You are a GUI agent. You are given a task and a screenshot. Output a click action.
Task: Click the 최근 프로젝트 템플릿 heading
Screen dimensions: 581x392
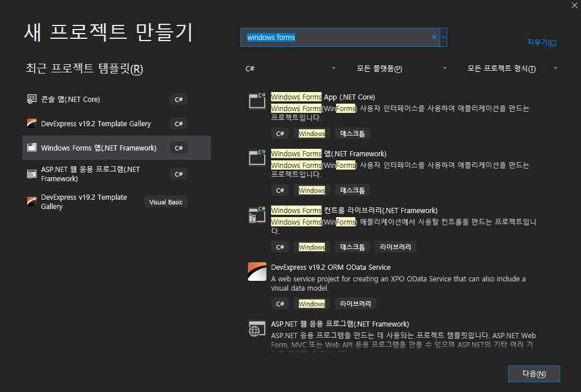point(84,68)
